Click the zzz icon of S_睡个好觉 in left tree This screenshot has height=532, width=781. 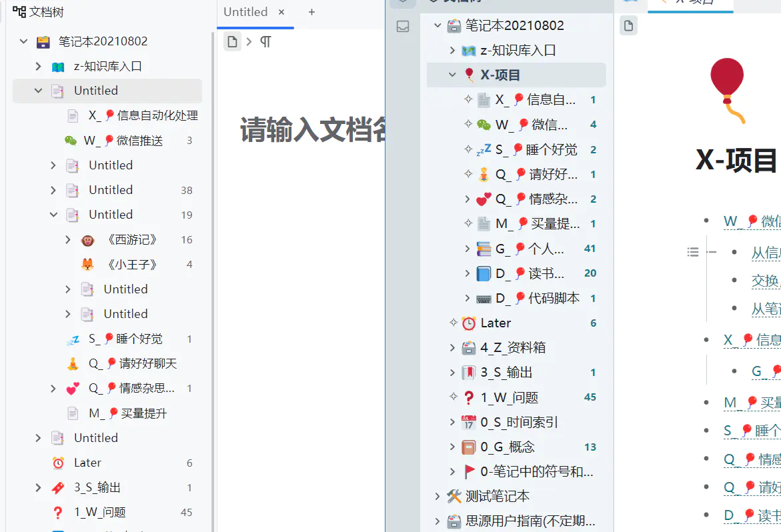[73, 339]
